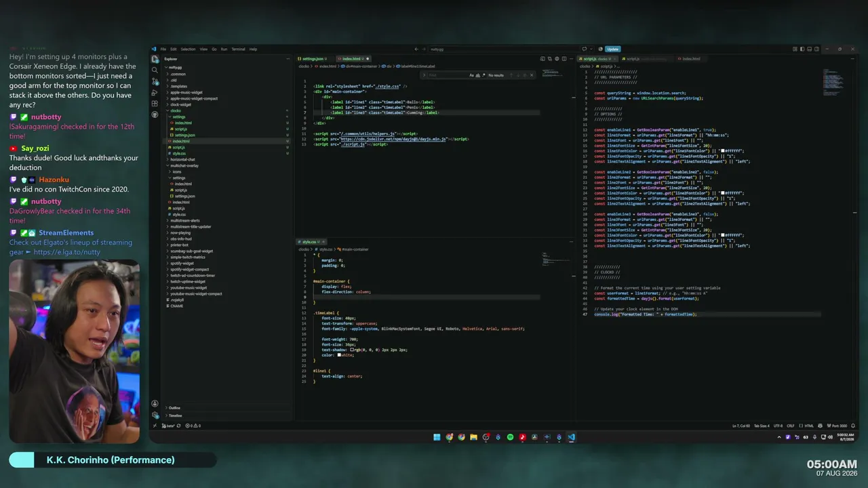Open the Copilot chat icon in title bar
Screen dimensions: 868x488
585,49
